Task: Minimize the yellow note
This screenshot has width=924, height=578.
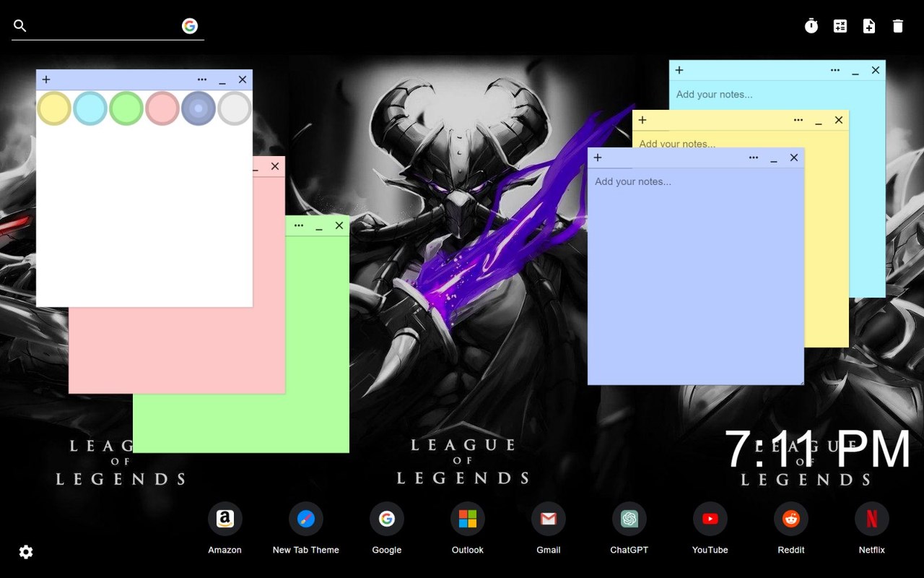Action: [x=819, y=121]
